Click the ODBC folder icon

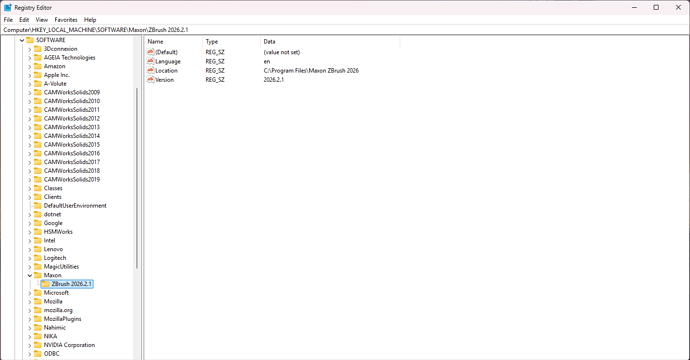point(38,354)
